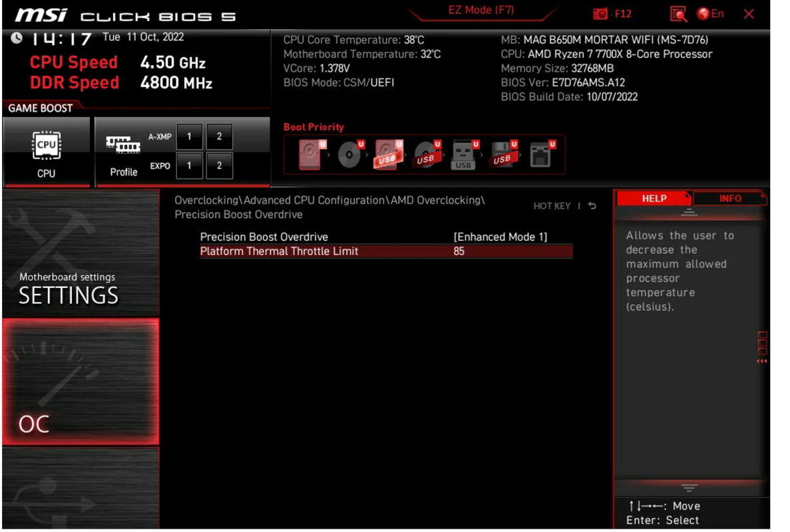Enable A-XMP profile 2
This screenshot has width=790, height=532.
pyautogui.click(x=219, y=136)
